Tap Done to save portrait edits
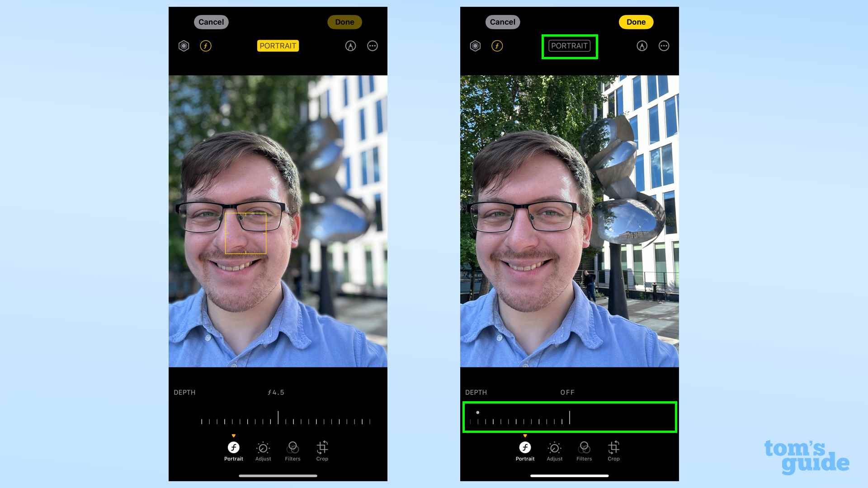868x488 pixels. (x=636, y=22)
